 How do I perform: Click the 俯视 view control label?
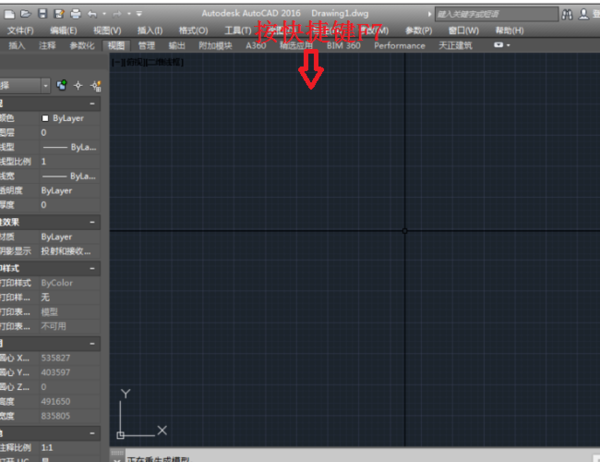(x=134, y=62)
